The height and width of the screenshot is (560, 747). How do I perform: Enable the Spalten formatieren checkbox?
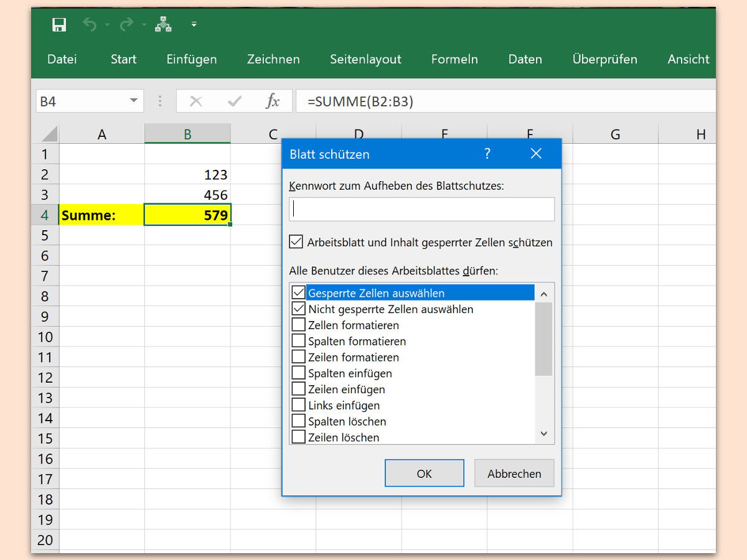tap(298, 341)
